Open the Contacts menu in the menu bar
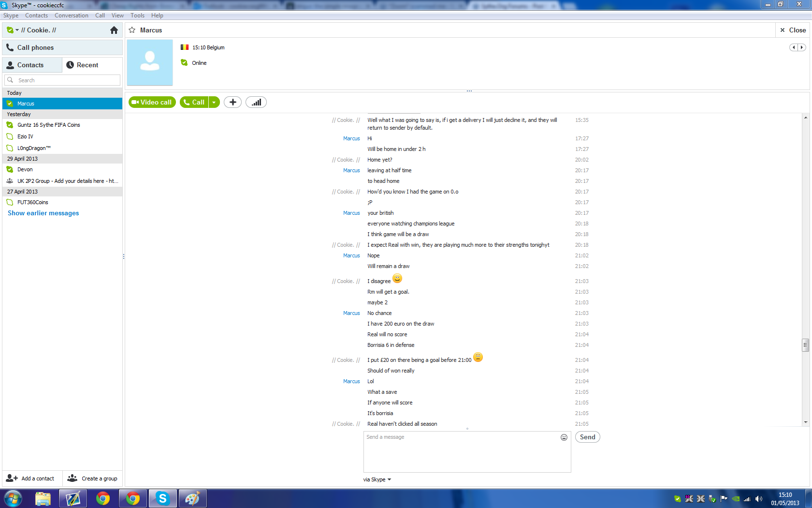 point(36,15)
